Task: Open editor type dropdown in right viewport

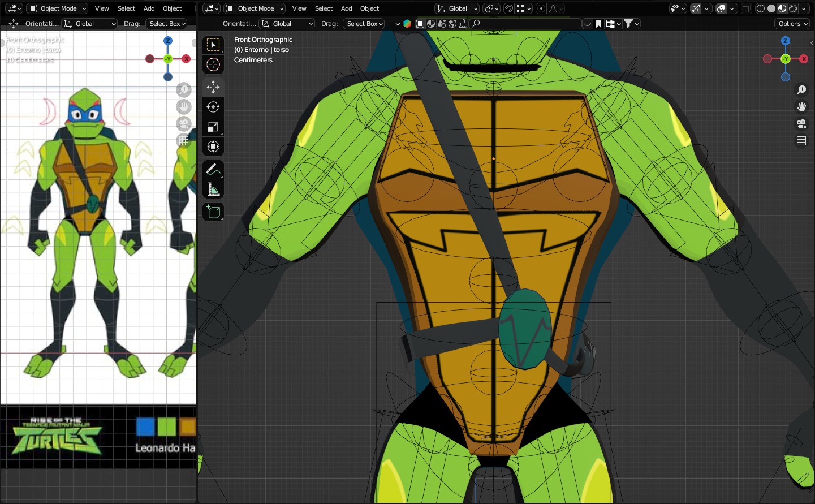Action: coord(212,8)
